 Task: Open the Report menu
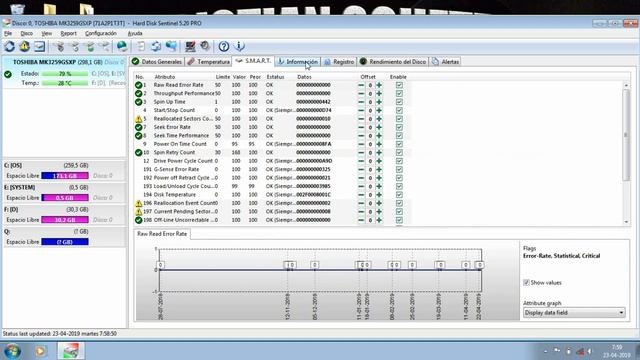pyautogui.click(x=68, y=33)
